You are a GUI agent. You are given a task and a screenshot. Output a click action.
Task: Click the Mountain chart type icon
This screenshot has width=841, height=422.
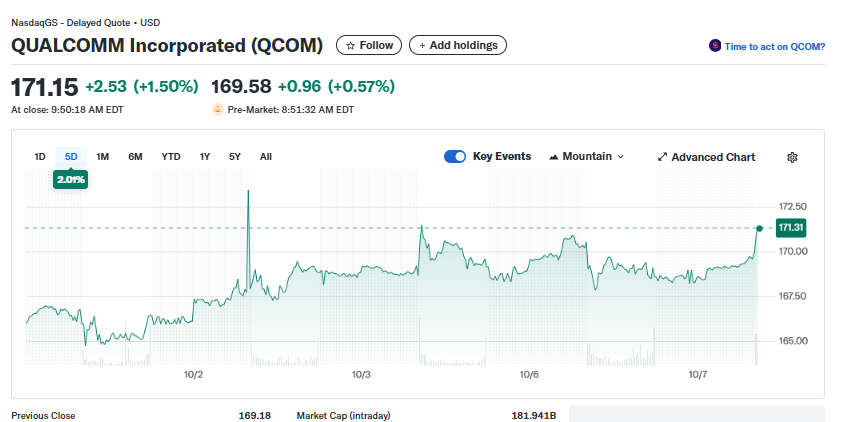click(554, 157)
